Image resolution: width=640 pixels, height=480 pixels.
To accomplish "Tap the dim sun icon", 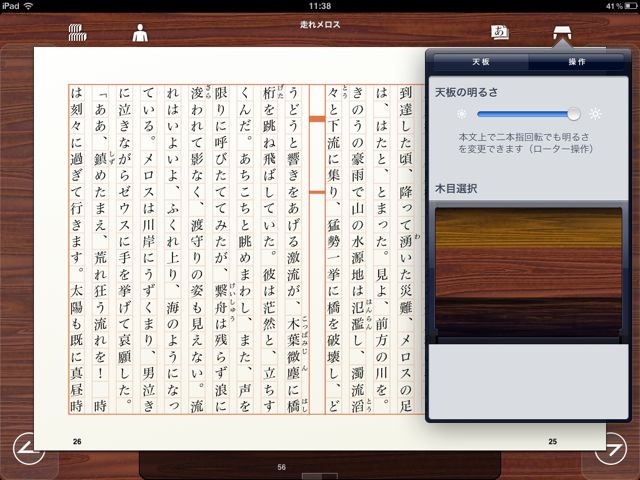I will (462, 114).
